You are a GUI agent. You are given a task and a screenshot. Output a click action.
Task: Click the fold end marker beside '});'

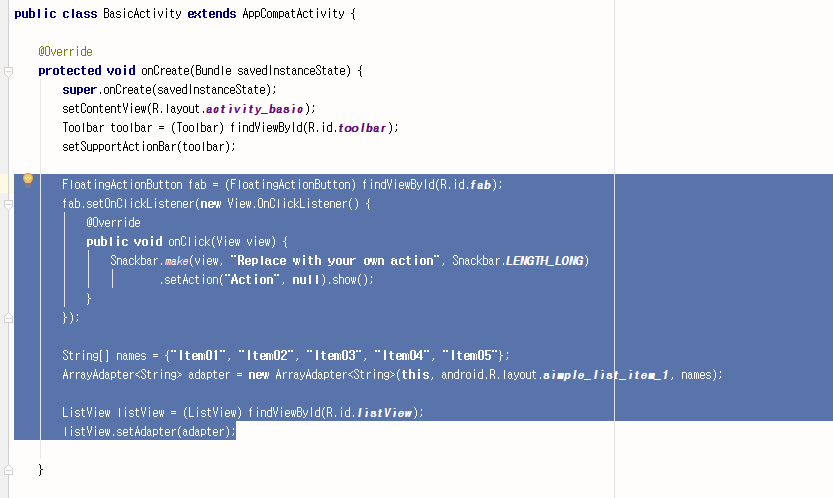8,318
